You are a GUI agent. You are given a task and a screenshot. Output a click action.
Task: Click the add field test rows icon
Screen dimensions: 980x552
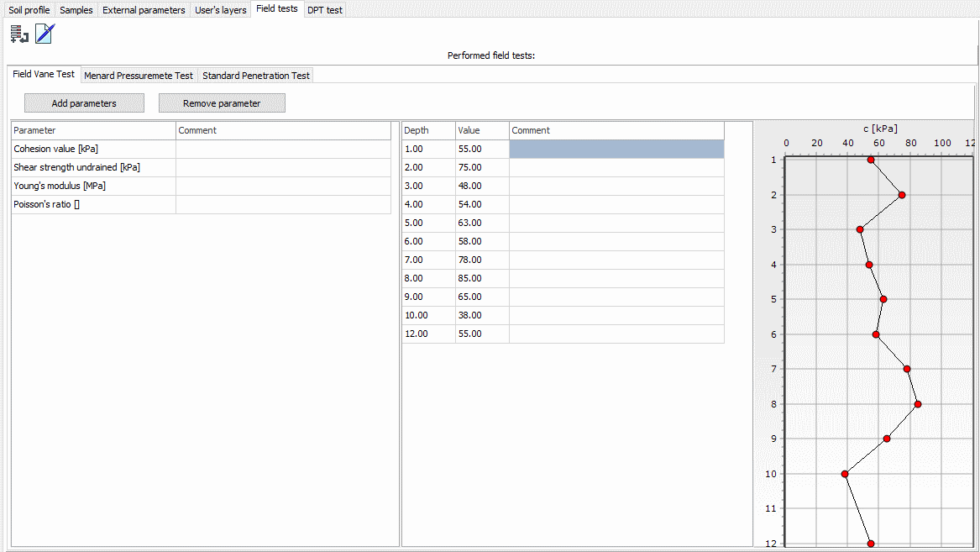click(18, 34)
